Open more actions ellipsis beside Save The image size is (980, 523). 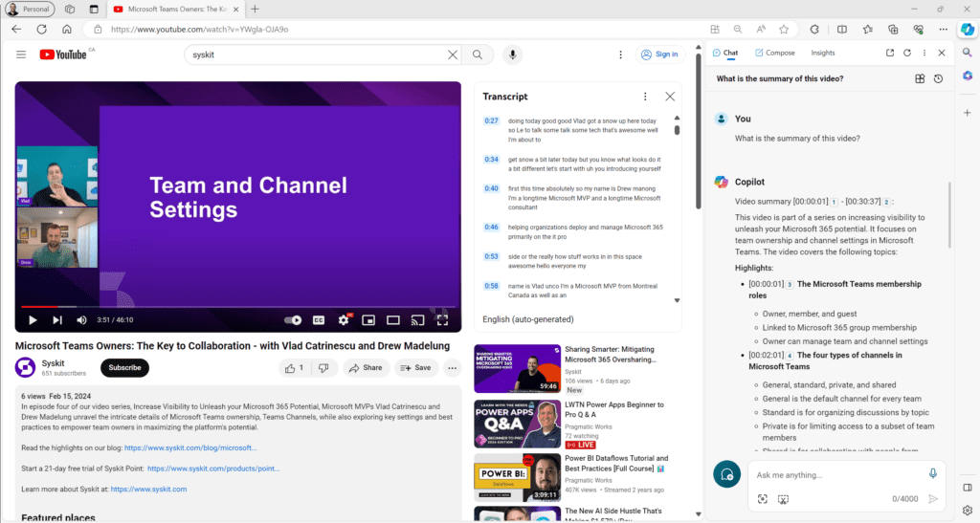coord(452,368)
